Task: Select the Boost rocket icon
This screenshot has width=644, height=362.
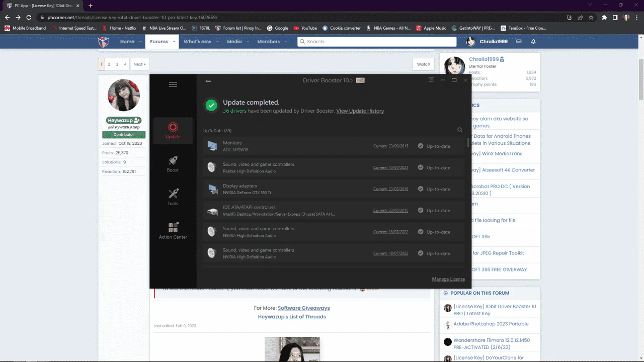Action: [x=173, y=161]
